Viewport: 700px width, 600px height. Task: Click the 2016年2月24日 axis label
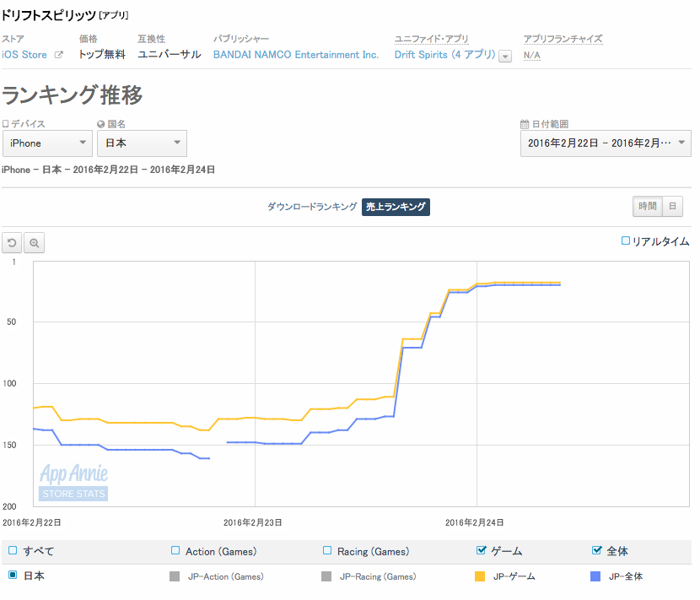475,522
